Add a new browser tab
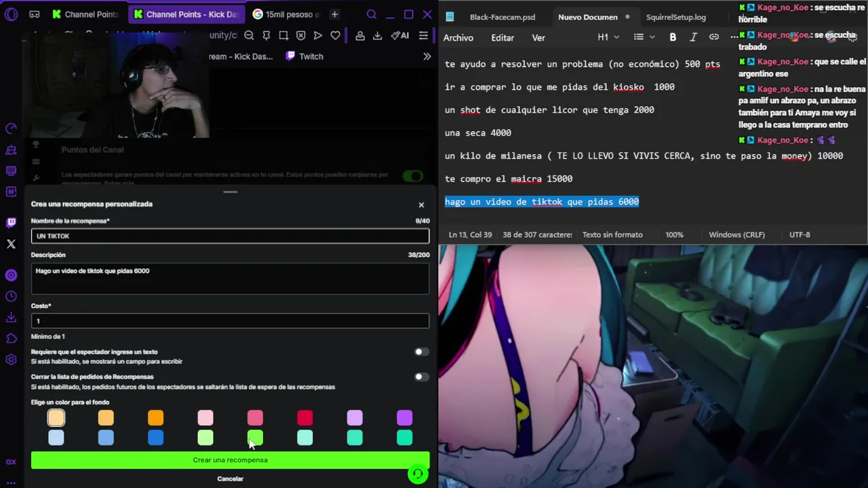868x488 pixels. [x=334, y=14]
